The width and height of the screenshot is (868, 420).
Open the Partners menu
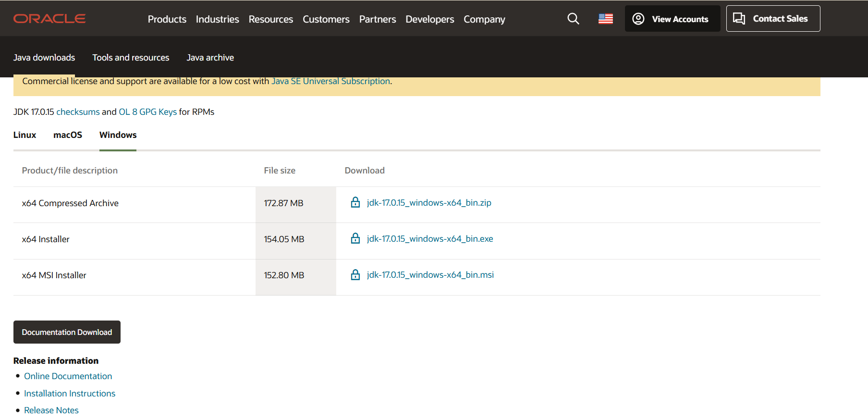coord(378,19)
